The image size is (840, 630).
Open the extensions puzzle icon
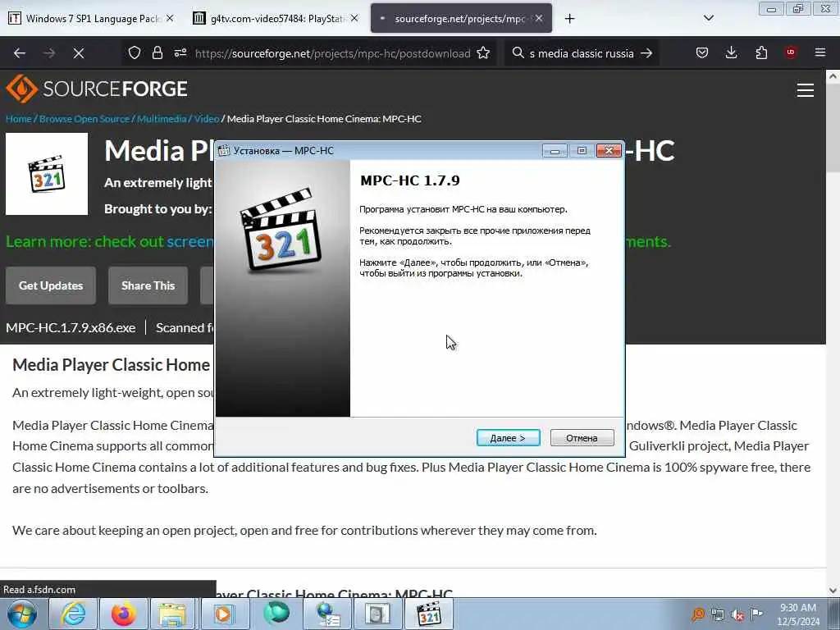(761, 53)
